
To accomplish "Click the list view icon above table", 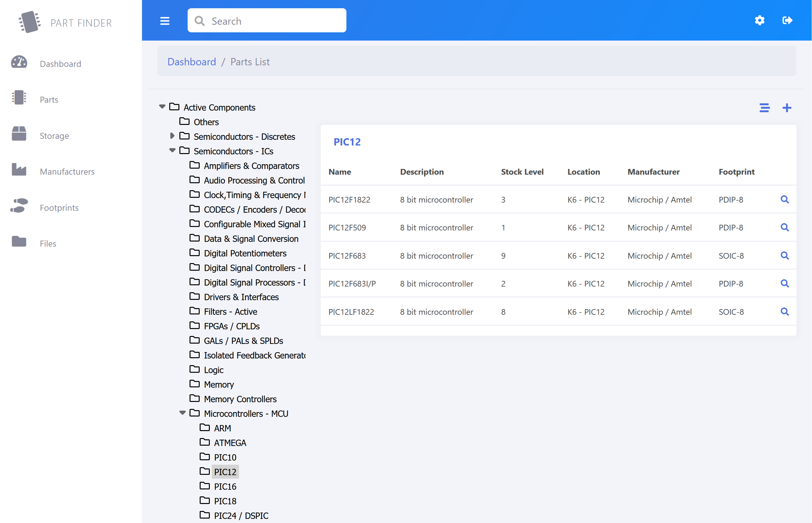I will click(x=764, y=108).
